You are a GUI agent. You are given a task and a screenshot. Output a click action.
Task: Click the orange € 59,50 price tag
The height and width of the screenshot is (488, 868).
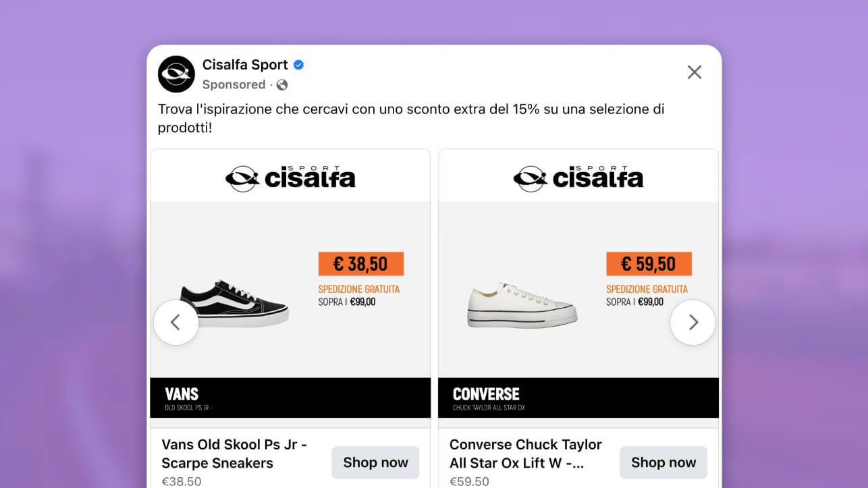coord(649,264)
